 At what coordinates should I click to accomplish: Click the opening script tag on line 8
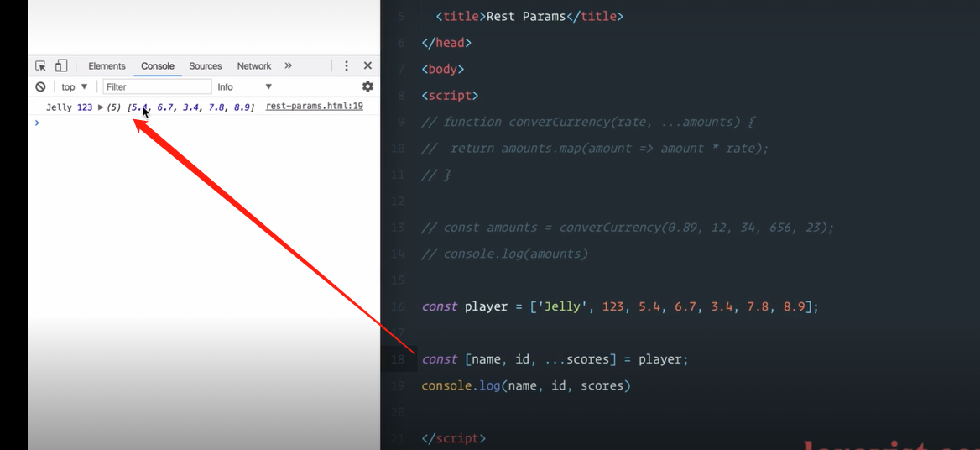coord(450,96)
